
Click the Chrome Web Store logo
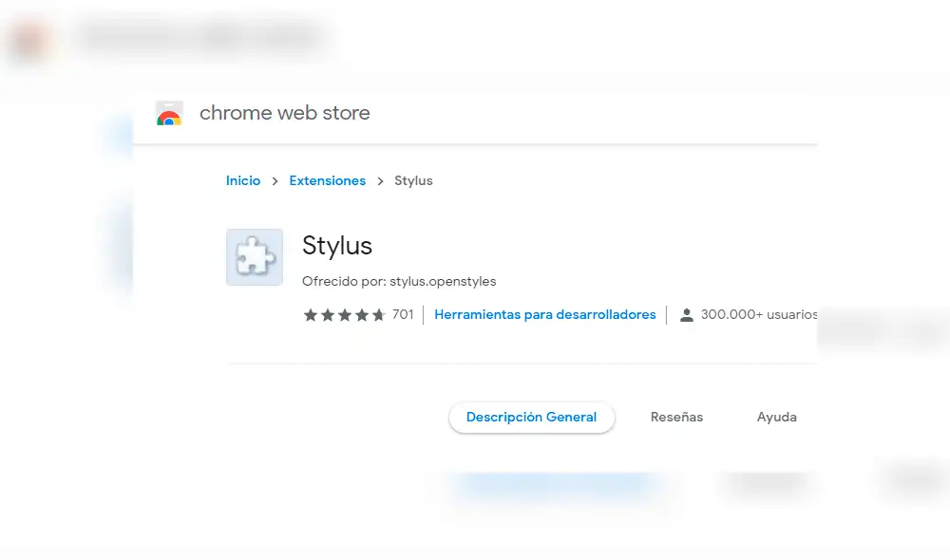[x=169, y=113]
